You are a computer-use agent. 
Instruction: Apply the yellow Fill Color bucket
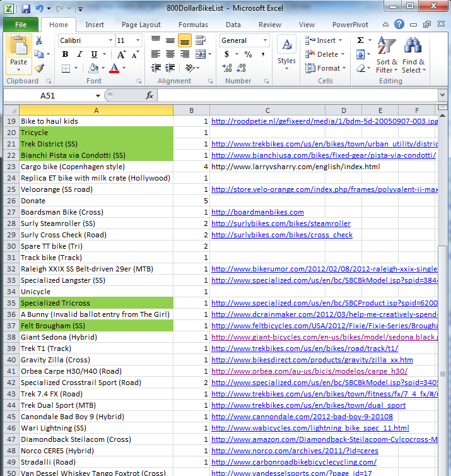(93, 68)
